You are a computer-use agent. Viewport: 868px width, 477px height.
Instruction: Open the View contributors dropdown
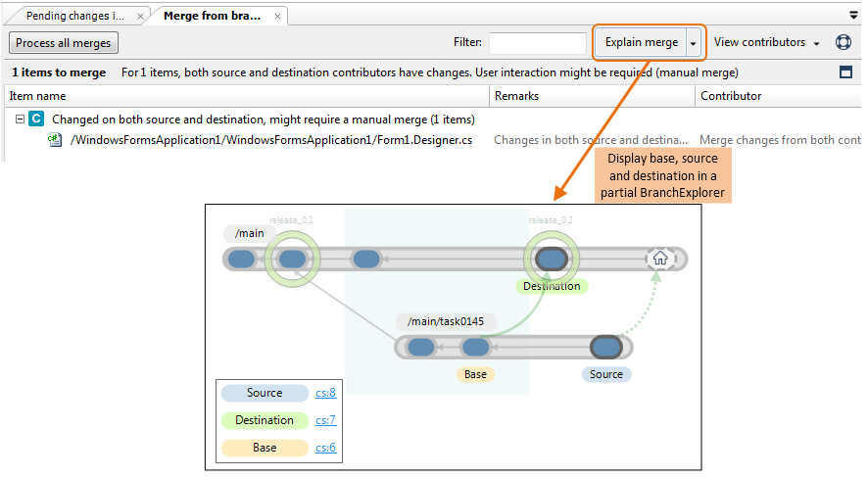pyautogui.click(x=766, y=42)
